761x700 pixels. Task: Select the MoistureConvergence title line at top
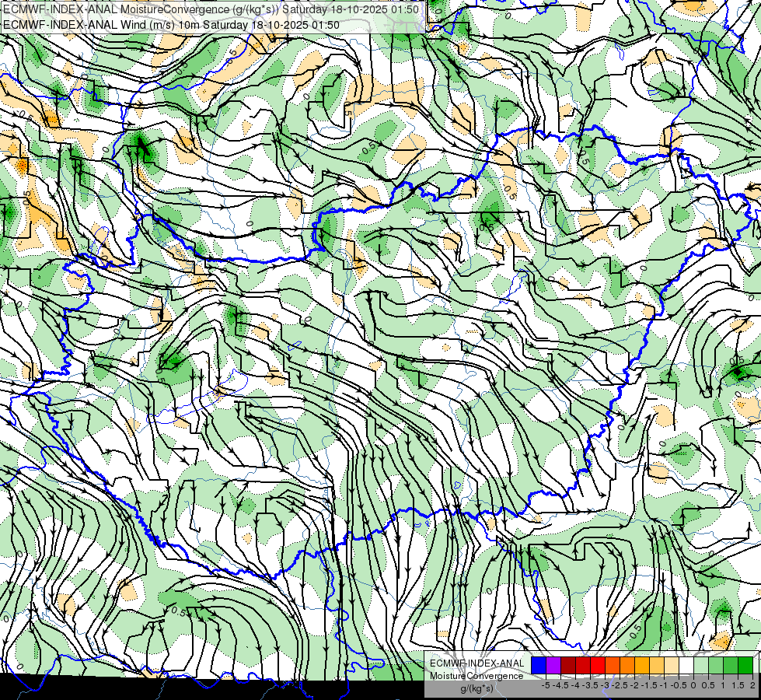(211, 9)
